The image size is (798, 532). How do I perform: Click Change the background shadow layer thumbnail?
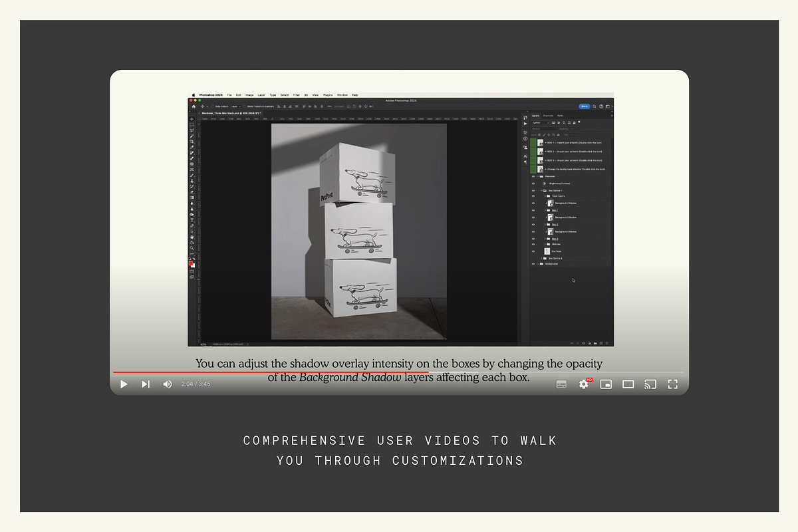point(540,169)
